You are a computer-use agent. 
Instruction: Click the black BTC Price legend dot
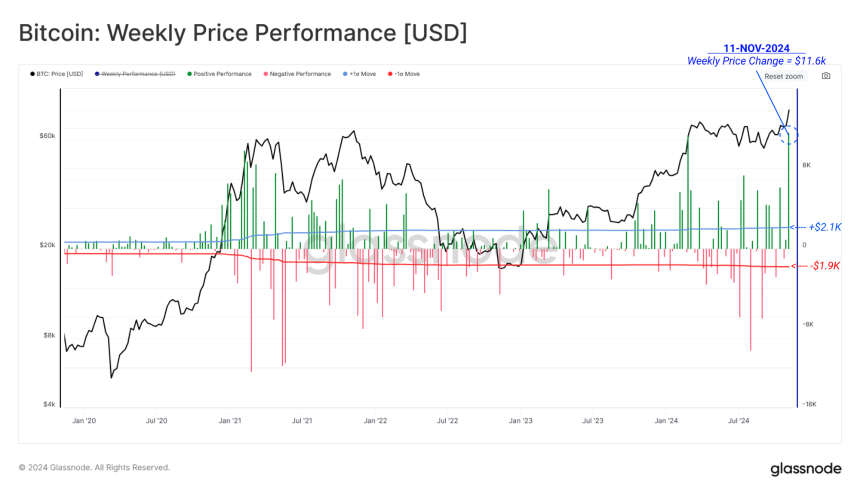[32, 73]
